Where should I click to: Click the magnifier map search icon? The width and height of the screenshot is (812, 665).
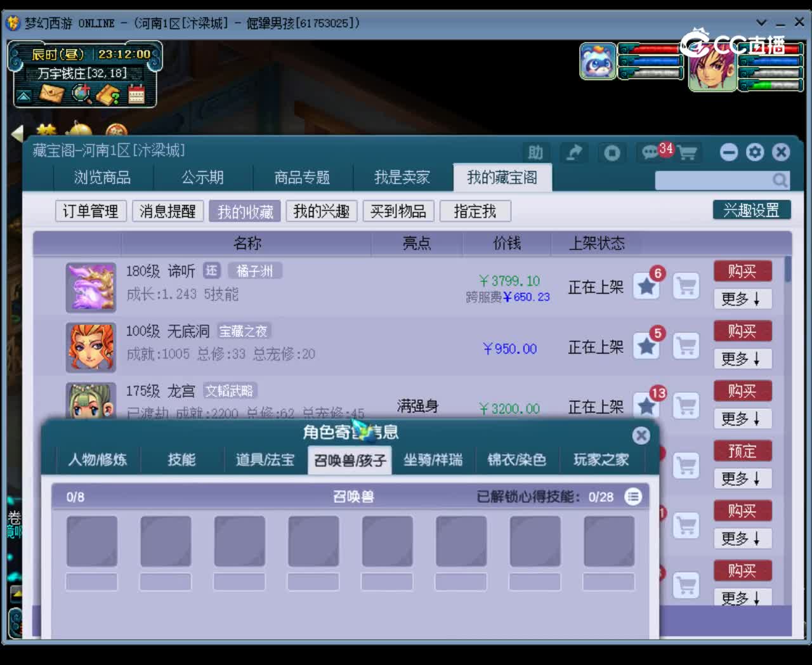pos(81,95)
